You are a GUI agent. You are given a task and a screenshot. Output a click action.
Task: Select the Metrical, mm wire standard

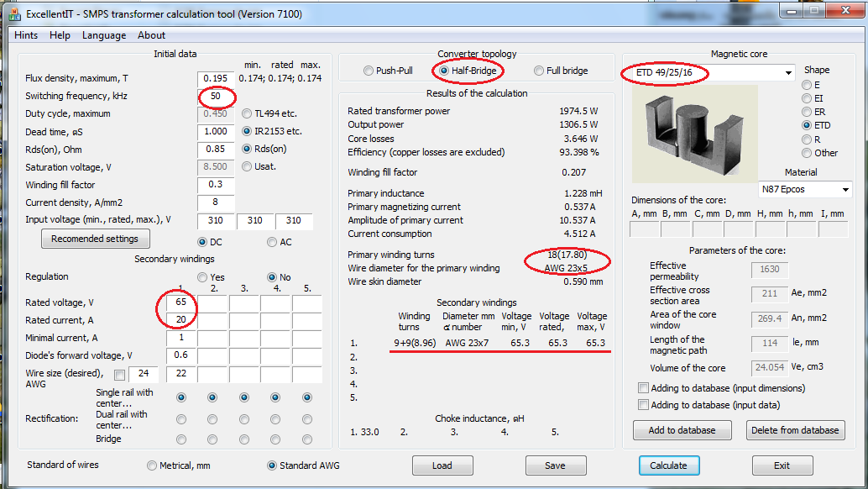tap(152, 465)
